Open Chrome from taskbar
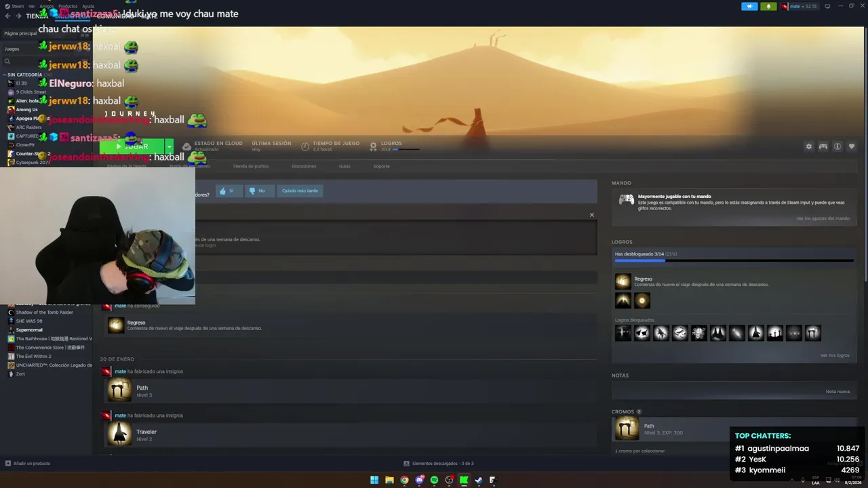Screen dimensions: 868x488 pos(404,480)
